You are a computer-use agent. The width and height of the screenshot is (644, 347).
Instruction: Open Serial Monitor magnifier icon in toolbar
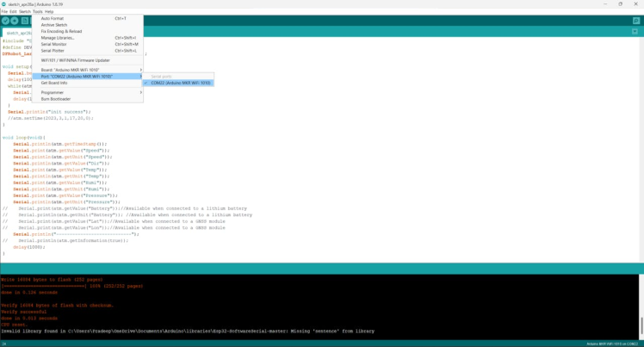coord(635,21)
